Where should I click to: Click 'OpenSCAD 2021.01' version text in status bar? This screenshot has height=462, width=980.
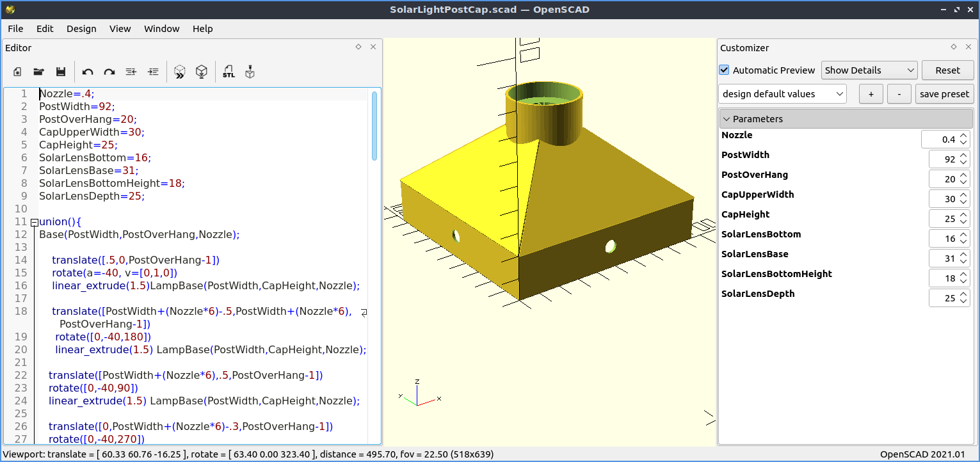click(922, 454)
